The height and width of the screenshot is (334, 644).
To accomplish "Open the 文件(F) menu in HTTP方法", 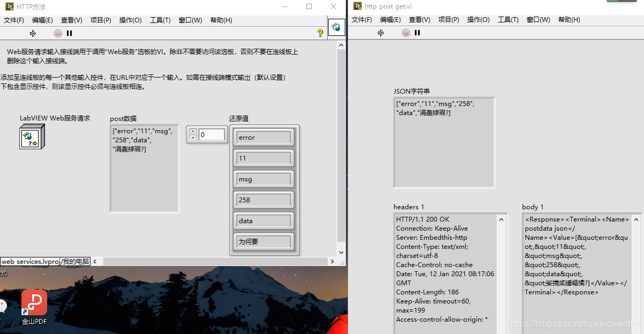I will 13,20.
